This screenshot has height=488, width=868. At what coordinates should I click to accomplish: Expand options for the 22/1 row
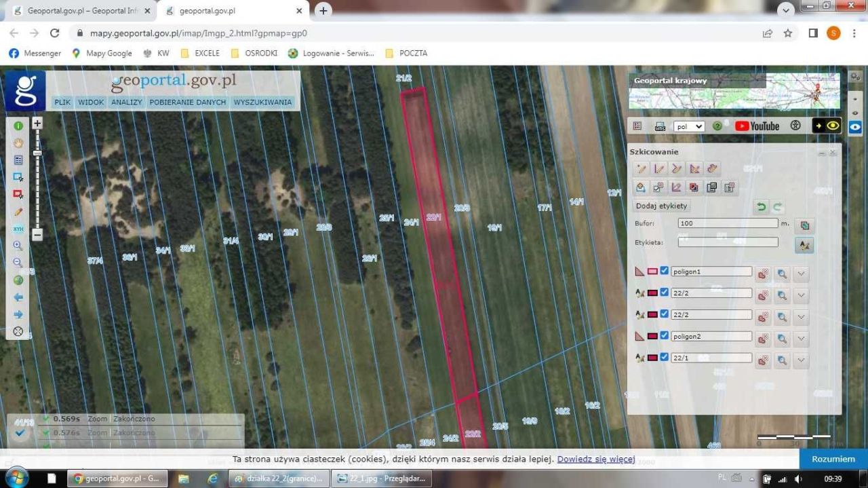[x=801, y=360]
